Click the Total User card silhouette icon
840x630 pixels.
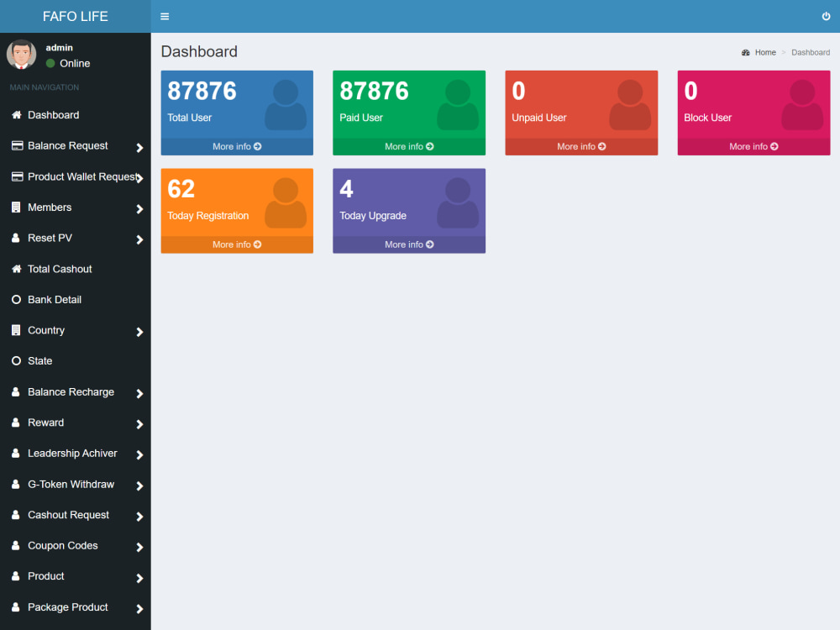[286, 105]
